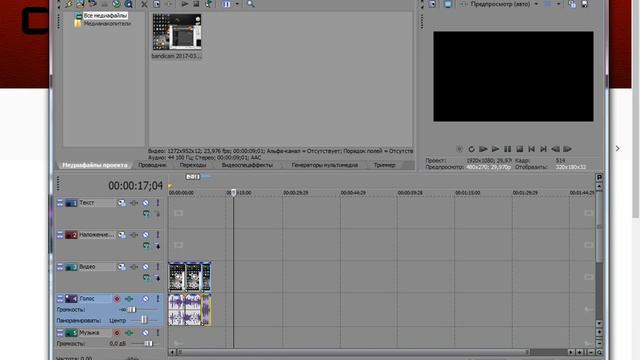The image size is (640, 360).
Task: Click the video clip on Видео track
Action: (189, 277)
